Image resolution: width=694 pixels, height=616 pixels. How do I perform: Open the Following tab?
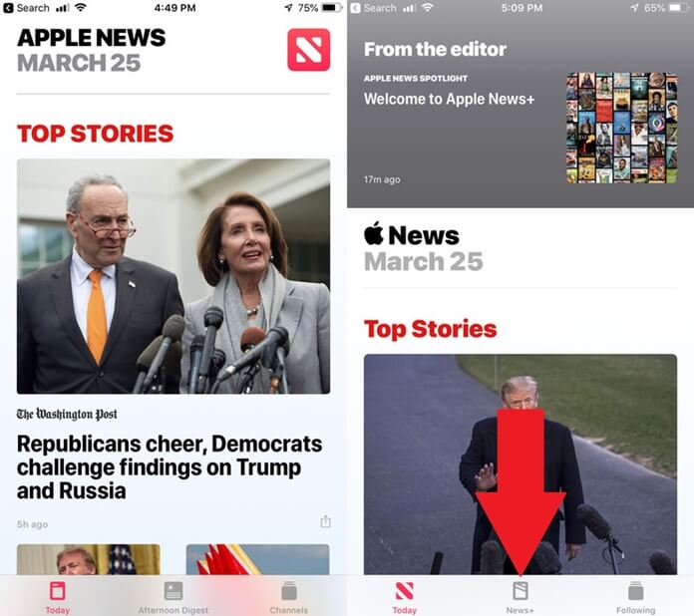coord(635,597)
